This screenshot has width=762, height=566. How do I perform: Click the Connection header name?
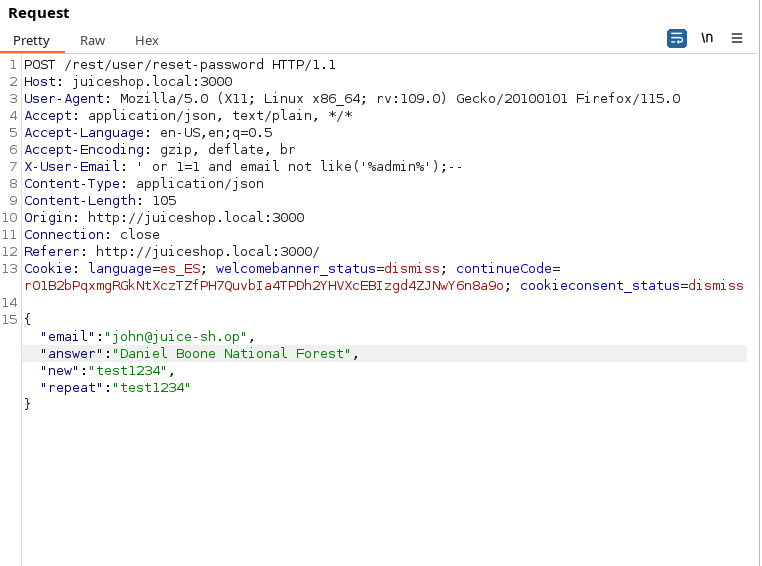pyautogui.click(x=64, y=235)
